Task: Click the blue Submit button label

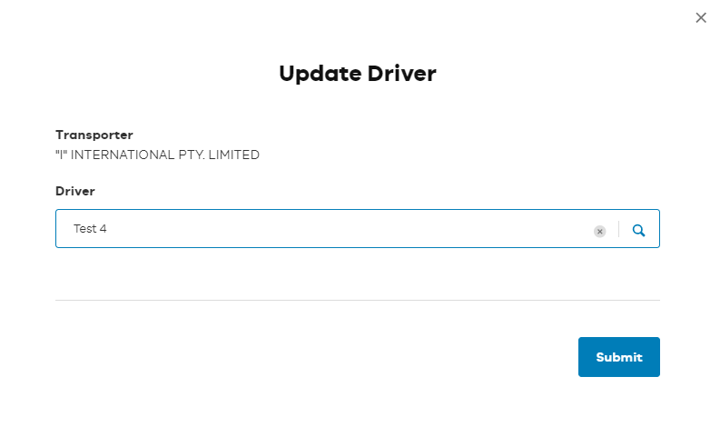Action: (x=618, y=357)
